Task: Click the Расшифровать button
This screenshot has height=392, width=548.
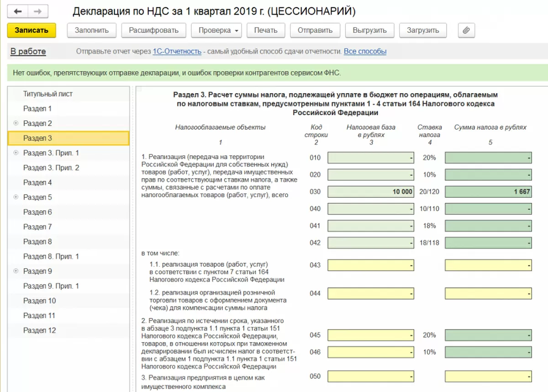Action: click(x=153, y=31)
